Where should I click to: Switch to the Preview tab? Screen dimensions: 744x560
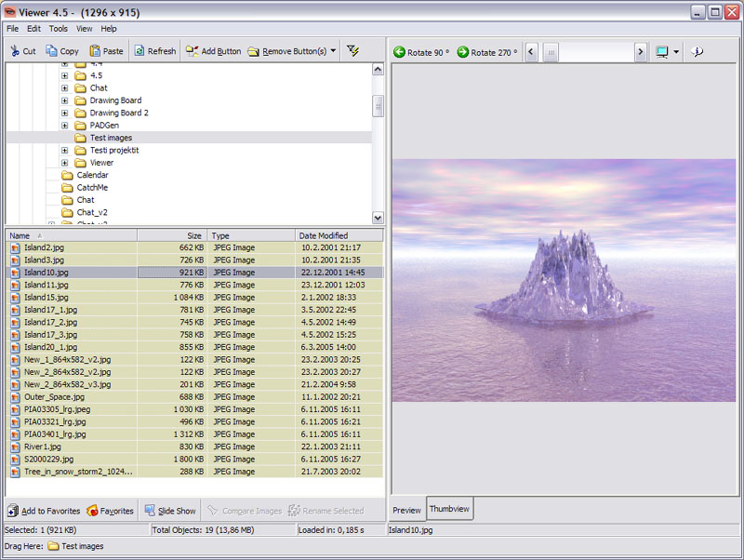click(406, 510)
